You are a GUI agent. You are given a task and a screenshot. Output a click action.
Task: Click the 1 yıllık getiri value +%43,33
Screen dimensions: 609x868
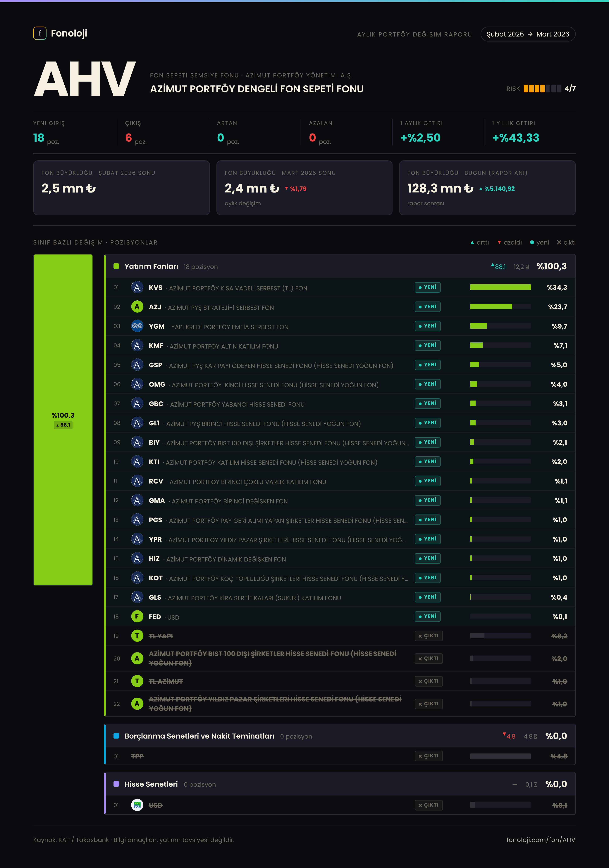pyautogui.click(x=516, y=138)
